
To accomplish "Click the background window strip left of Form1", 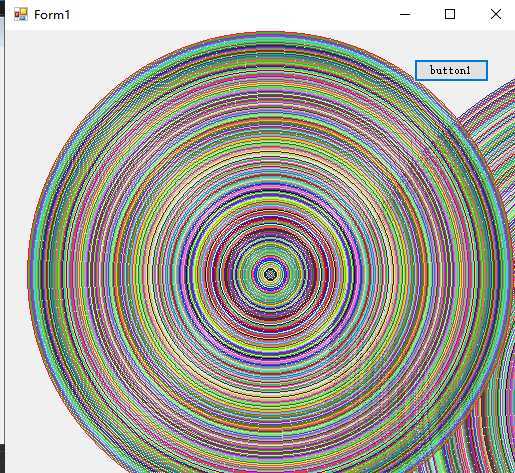I will (x=2, y=233).
